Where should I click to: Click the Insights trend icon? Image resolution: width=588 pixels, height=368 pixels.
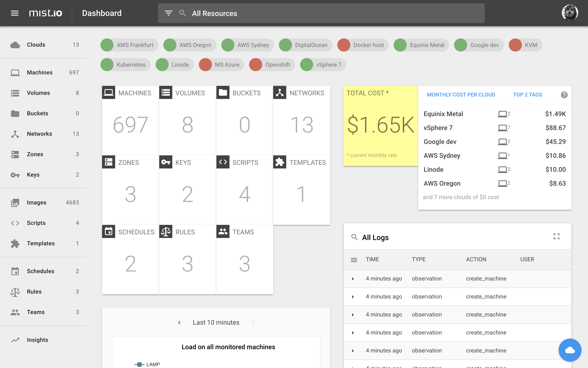click(15, 340)
